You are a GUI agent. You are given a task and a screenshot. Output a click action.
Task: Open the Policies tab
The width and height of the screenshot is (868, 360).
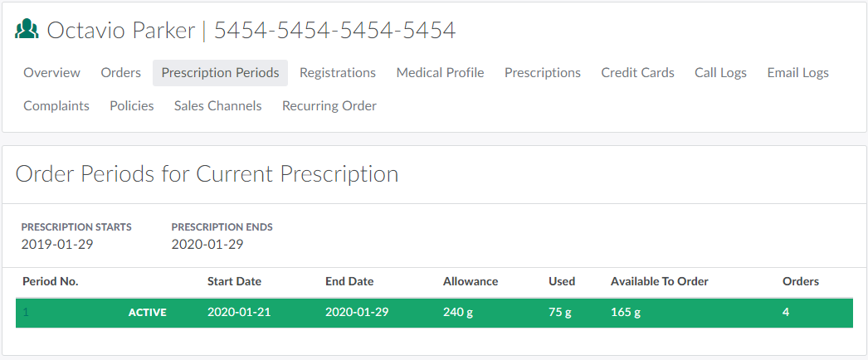tap(132, 106)
